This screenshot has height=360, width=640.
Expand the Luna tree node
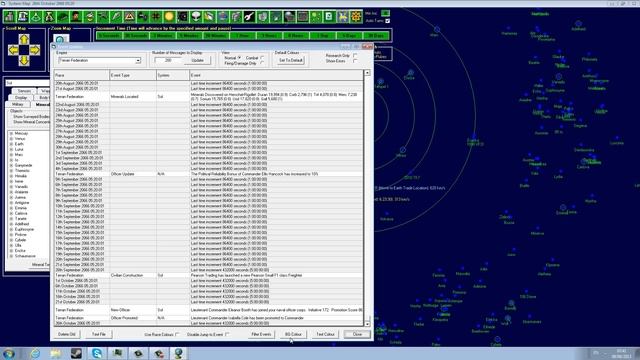[x=11, y=149]
